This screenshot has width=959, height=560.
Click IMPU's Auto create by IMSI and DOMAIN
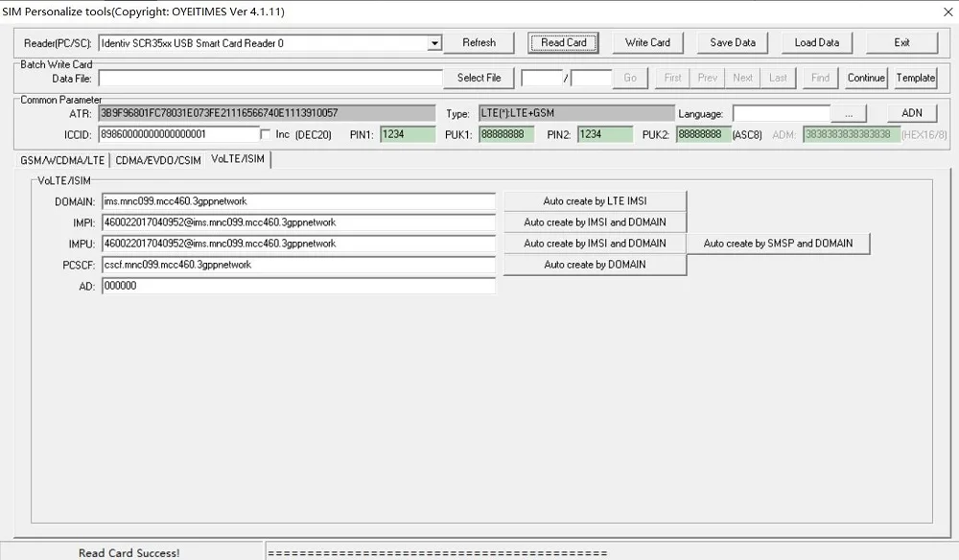click(x=596, y=244)
